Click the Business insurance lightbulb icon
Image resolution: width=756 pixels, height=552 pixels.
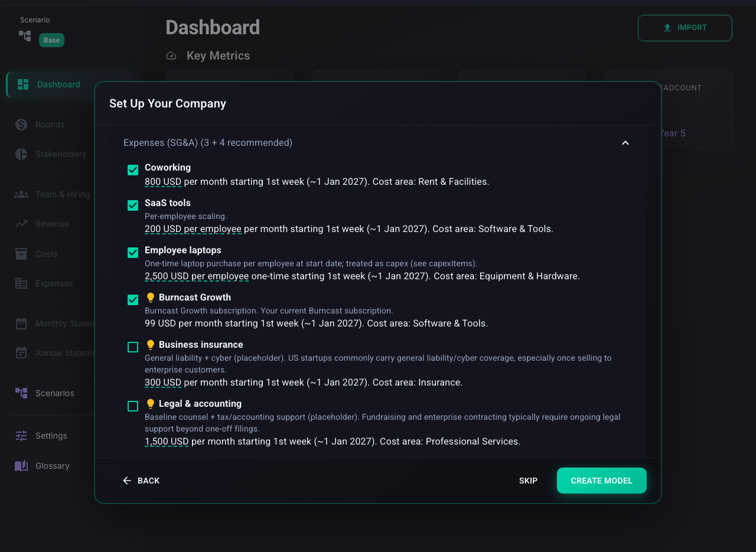150,345
